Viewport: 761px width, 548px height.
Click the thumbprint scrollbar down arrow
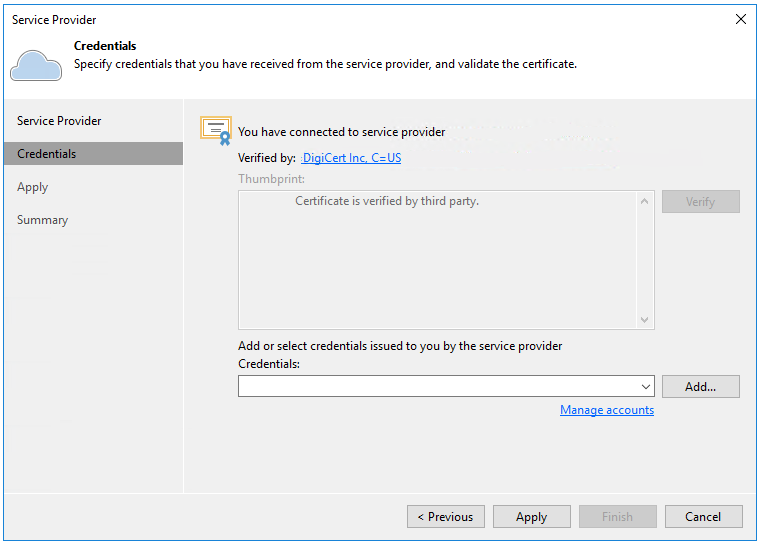coord(645,320)
